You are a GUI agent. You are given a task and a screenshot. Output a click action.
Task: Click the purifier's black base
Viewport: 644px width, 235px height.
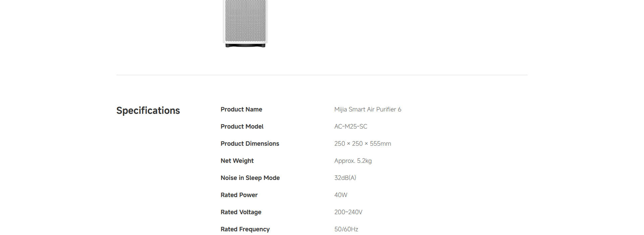245,45
